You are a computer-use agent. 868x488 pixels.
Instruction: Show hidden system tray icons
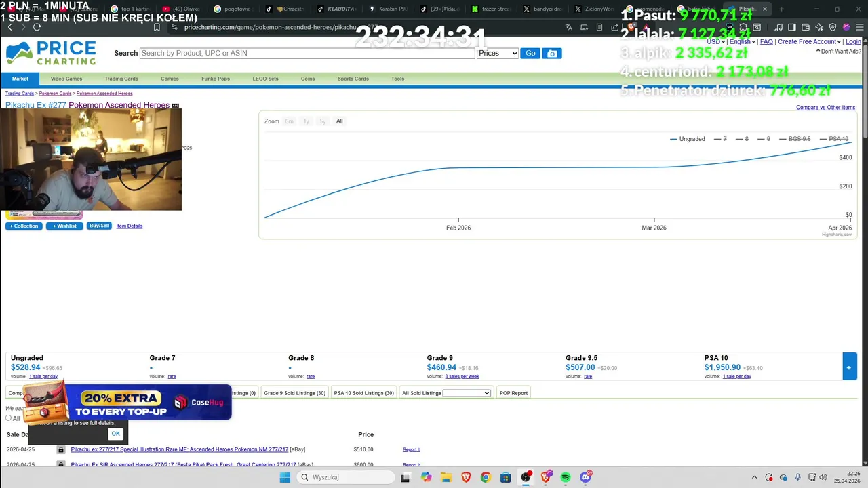[x=754, y=477]
